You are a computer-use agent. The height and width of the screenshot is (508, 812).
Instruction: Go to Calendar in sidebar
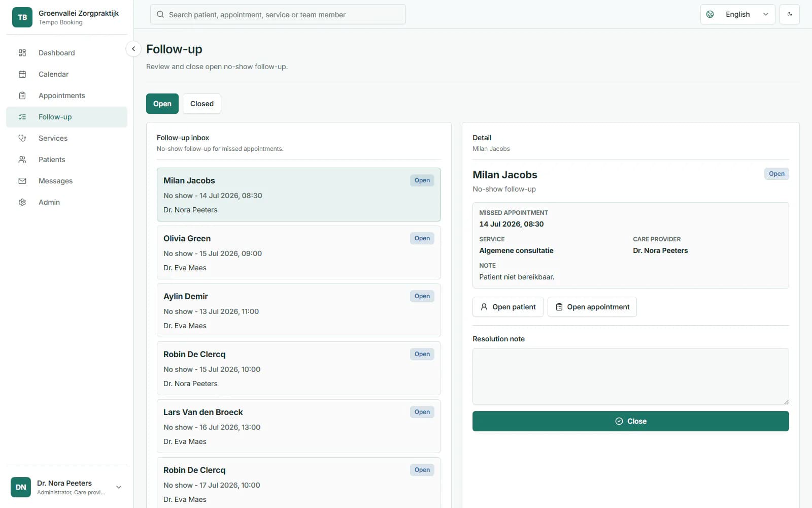point(66,74)
